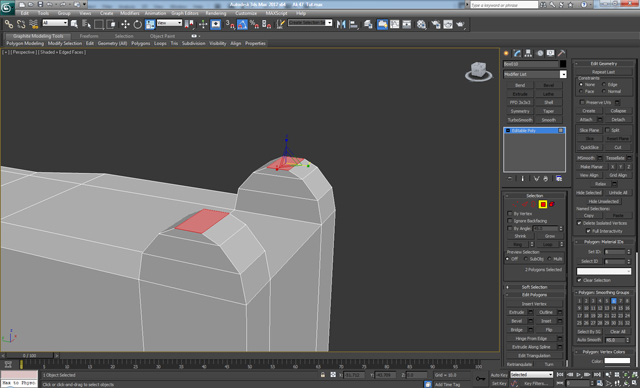Collapse the Edit Geometry rollout

pyautogui.click(x=604, y=64)
